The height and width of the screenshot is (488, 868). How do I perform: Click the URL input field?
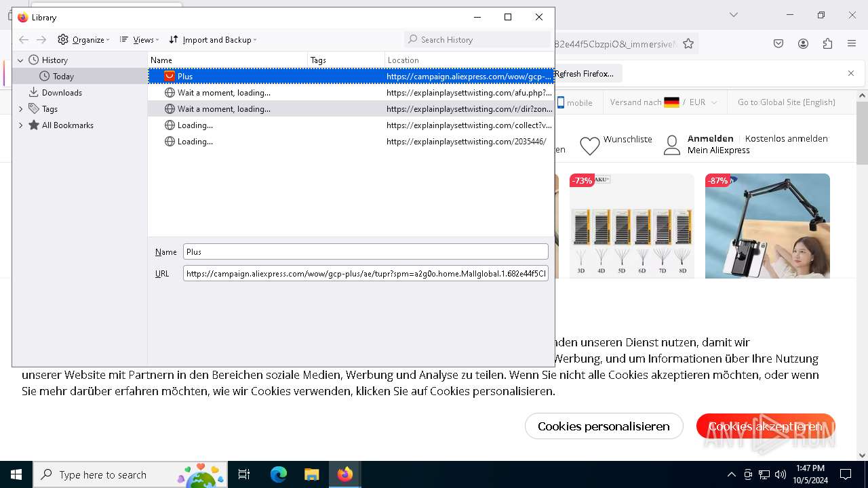tap(366, 274)
